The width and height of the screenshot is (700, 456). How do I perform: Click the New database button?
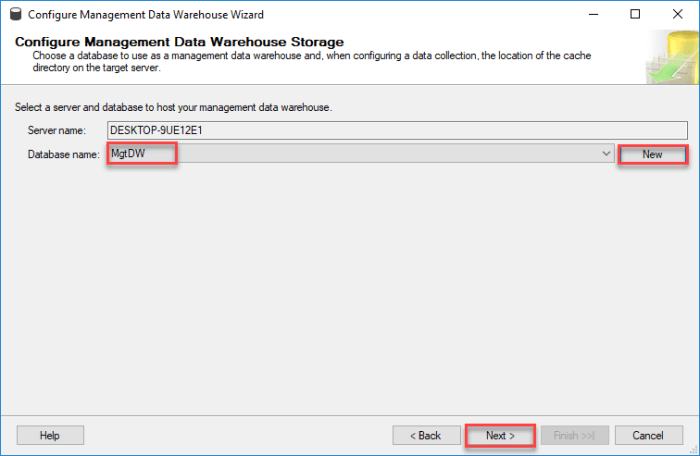pos(652,154)
